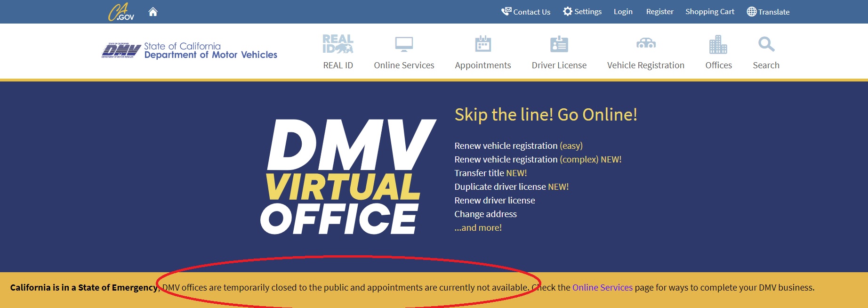Viewport: 868px width, 308px height.
Task: Click the Search magnifying glass icon
Action: click(x=766, y=44)
